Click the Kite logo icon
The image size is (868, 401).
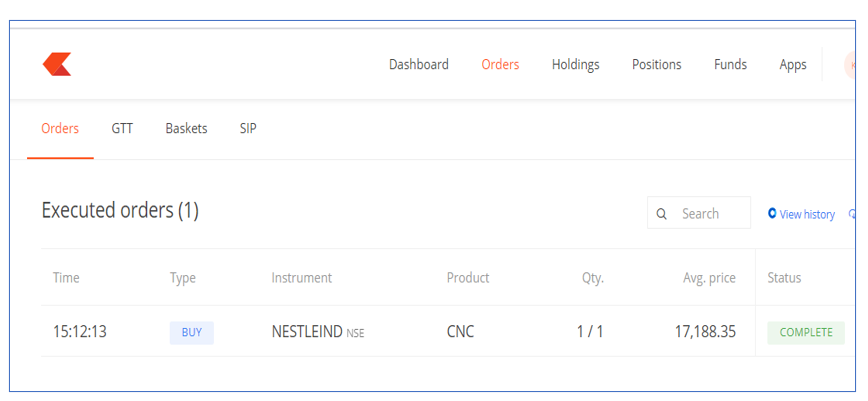[x=57, y=64]
